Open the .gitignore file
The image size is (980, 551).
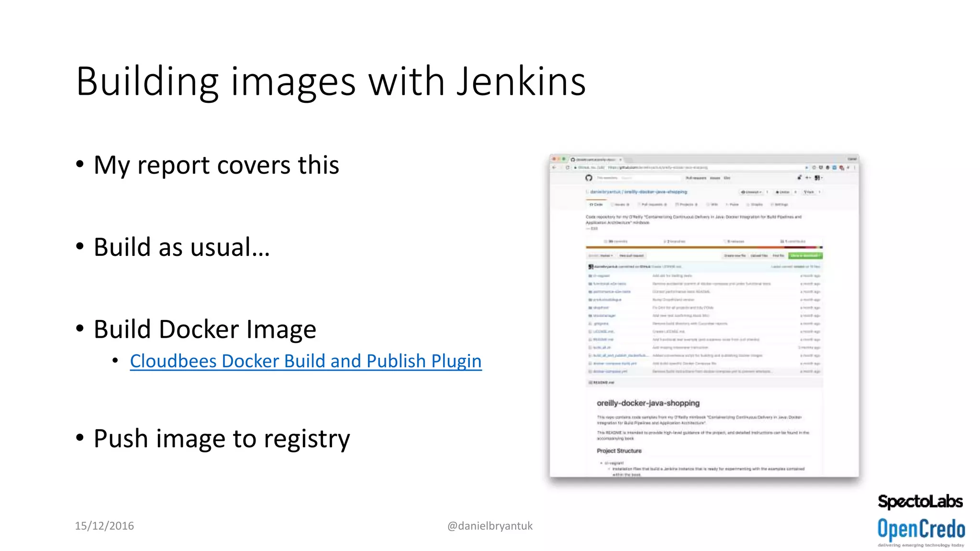tap(601, 324)
